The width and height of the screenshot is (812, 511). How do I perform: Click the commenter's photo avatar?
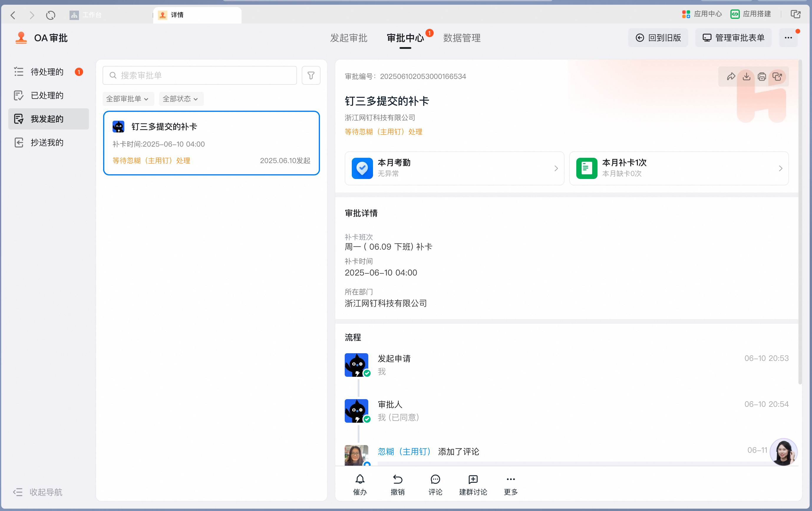[357, 455]
